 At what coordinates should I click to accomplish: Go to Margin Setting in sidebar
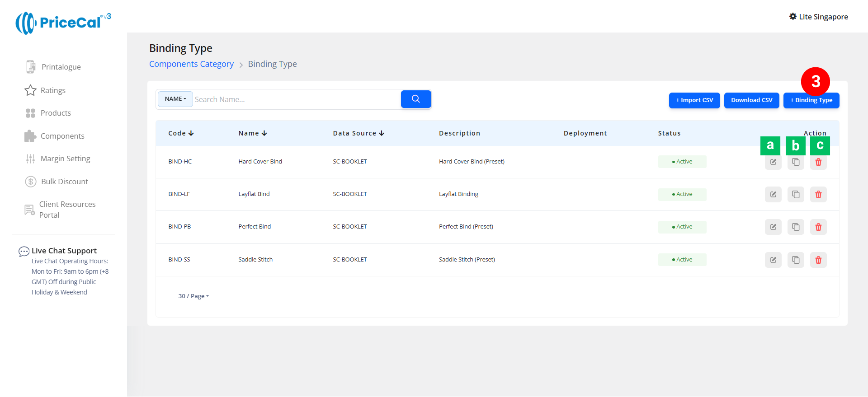[65, 159]
